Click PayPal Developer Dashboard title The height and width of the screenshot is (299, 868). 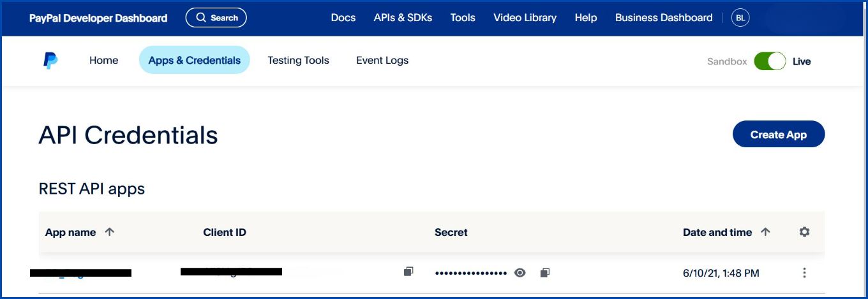(x=98, y=18)
